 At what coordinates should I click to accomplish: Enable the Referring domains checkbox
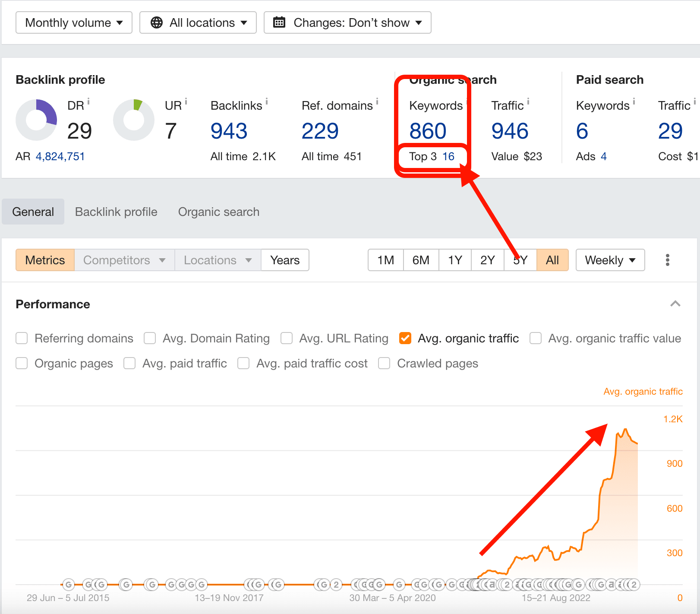22,338
